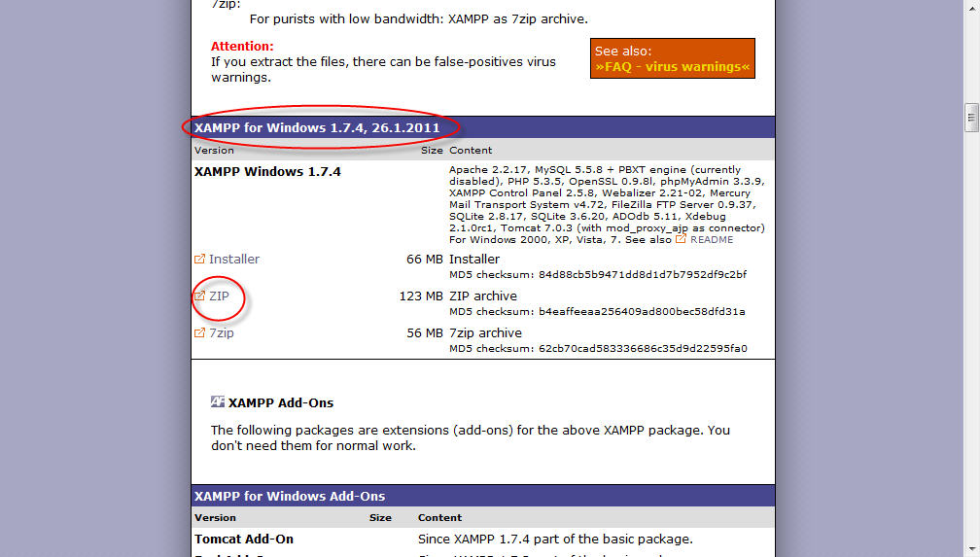
Task: Click the external-link icon beside 7zip
Action: pyautogui.click(x=200, y=333)
